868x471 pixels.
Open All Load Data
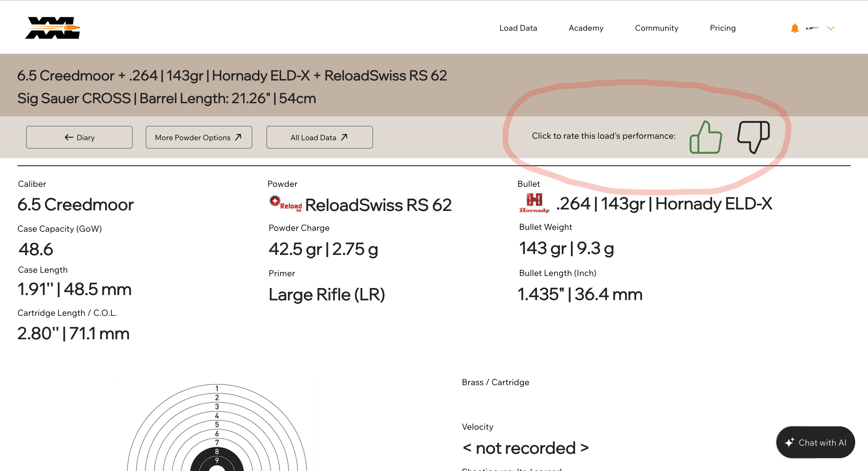(319, 137)
